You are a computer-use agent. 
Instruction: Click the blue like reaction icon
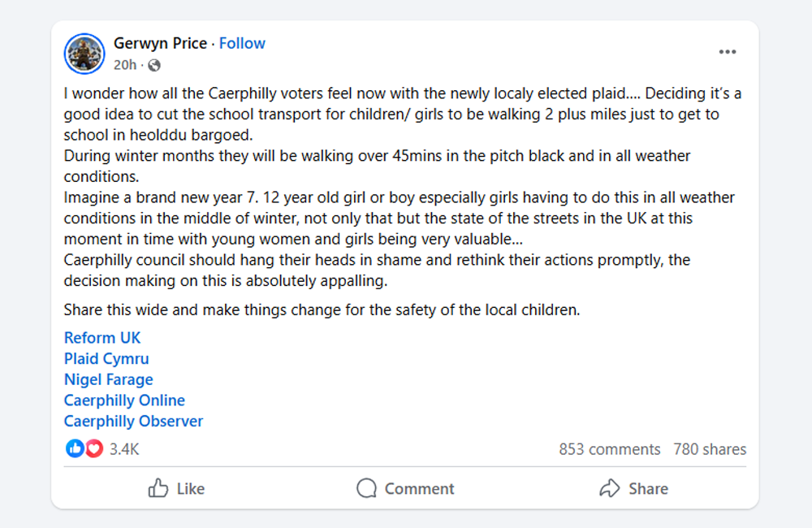(75, 448)
